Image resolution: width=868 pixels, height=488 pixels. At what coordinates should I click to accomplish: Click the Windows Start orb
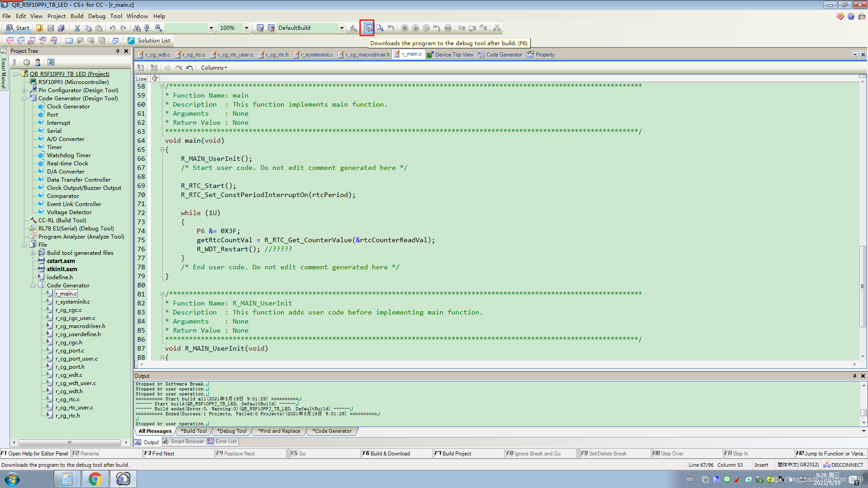[x=12, y=479]
